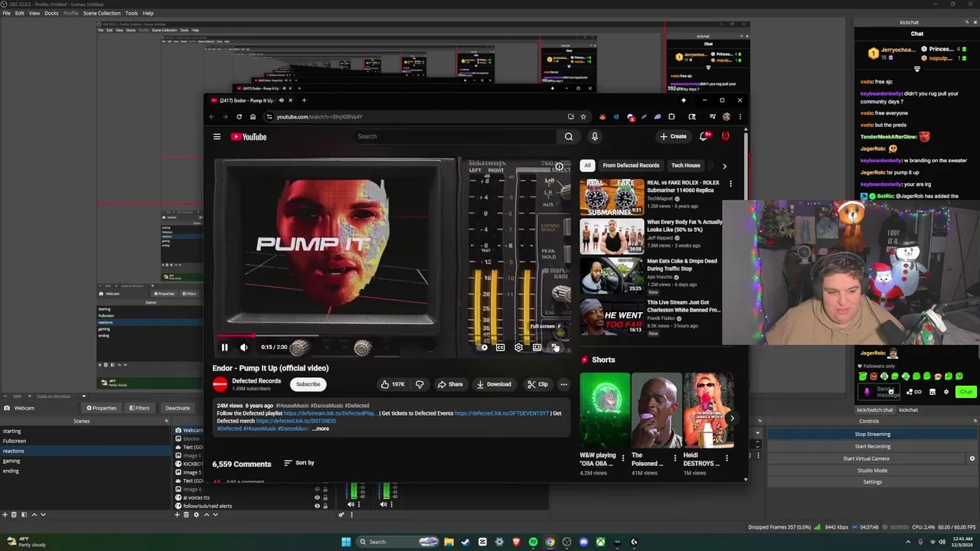Select From Defected Records chip
Viewport: 980px width, 551px height.
pyautogui.click(x=631, y=165)
